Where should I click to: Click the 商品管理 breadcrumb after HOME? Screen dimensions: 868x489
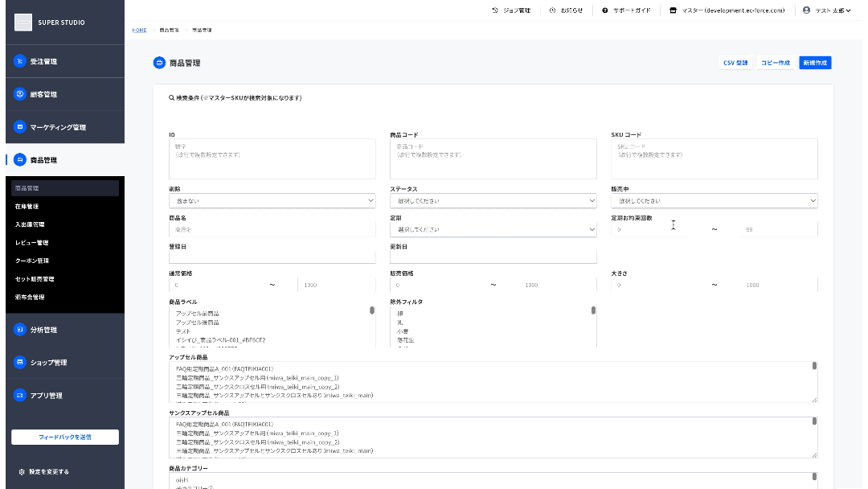170,30
